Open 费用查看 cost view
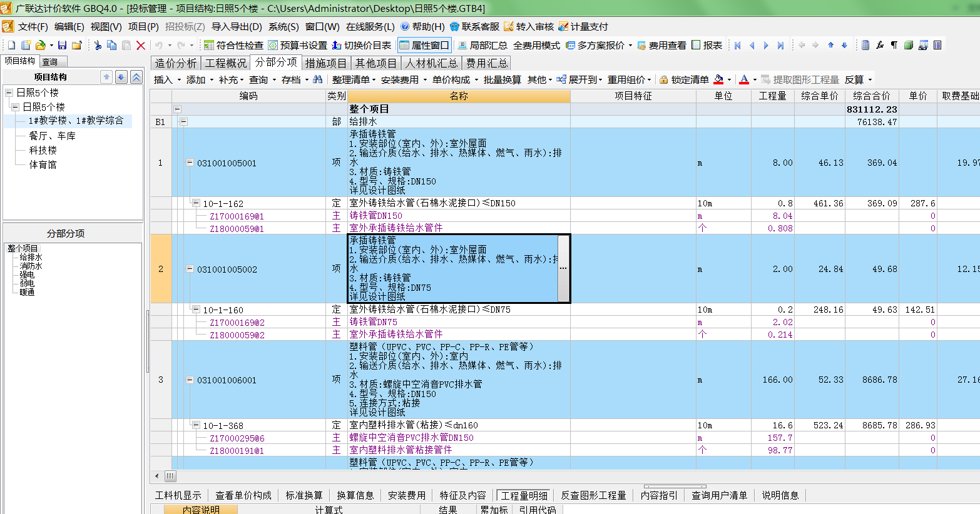Image resolution: width=980 pixels, height=514 pixels. click(x=661, y=45)
